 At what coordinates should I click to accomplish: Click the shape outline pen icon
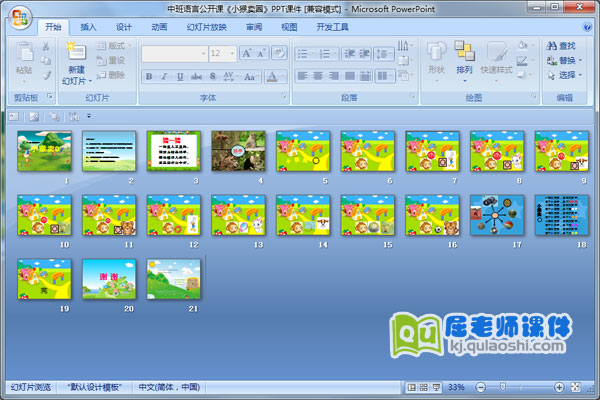coord(524,60)
